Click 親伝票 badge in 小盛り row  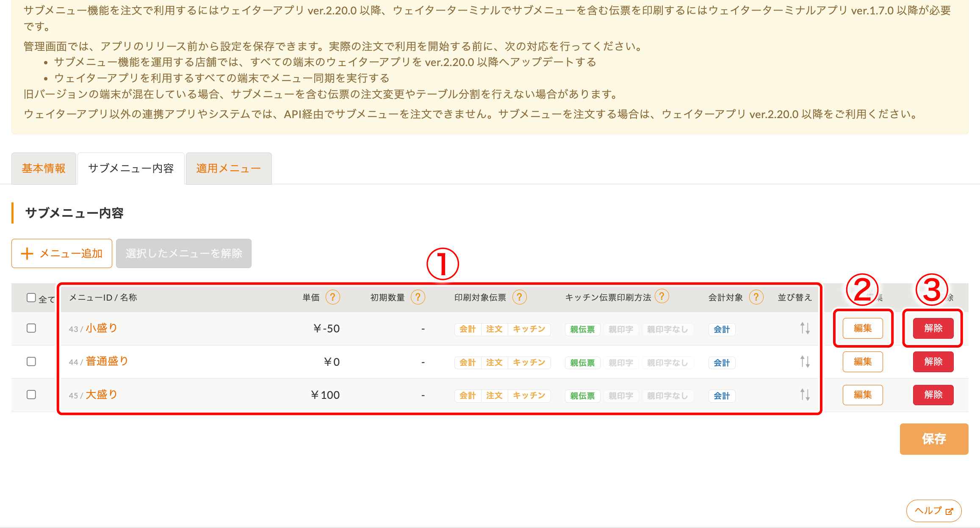(x=582, y=329)
